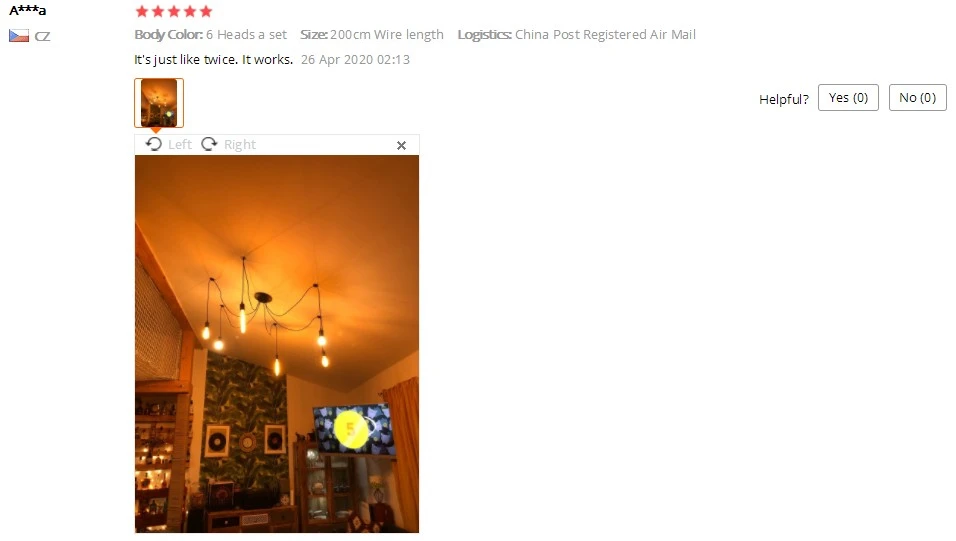
Task: Click the fifth red rating star
Action: coord(206,11)
